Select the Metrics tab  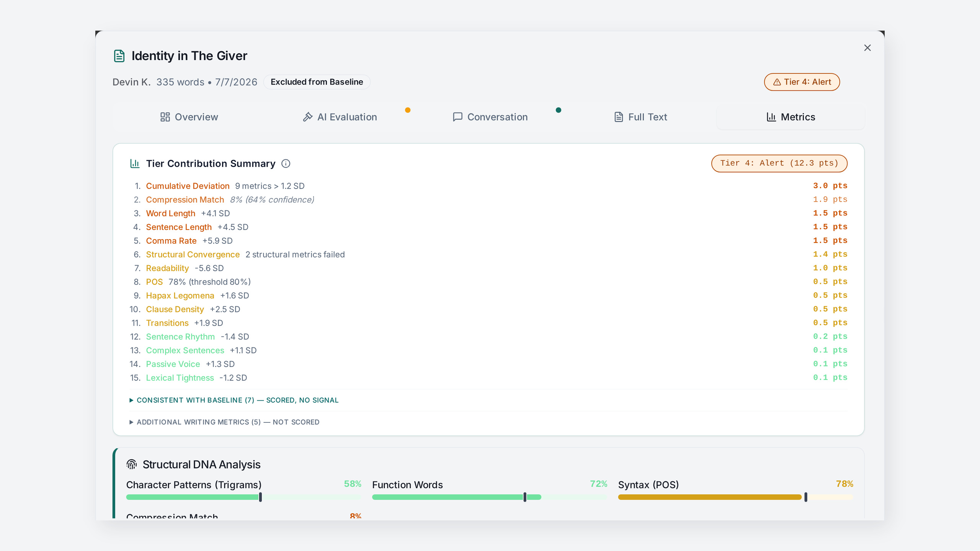pos(791,117)
